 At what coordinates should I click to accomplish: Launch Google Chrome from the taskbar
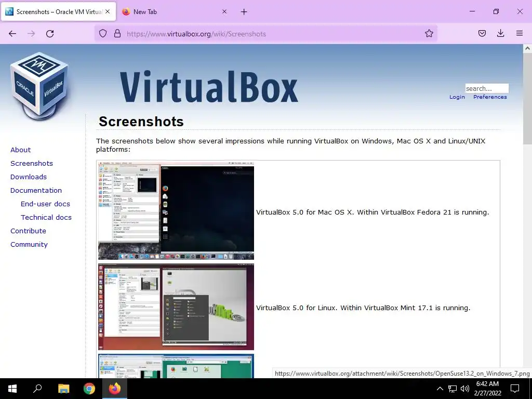click(x=89, y=389)
